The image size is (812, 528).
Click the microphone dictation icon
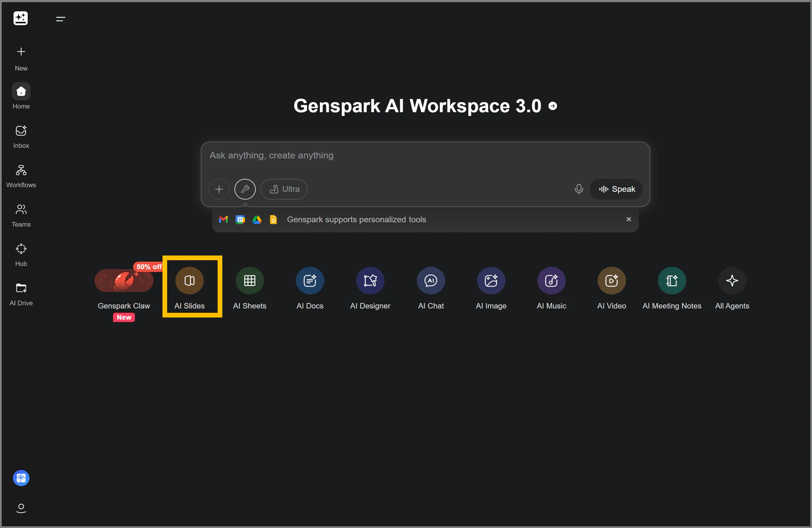[579, 189]
